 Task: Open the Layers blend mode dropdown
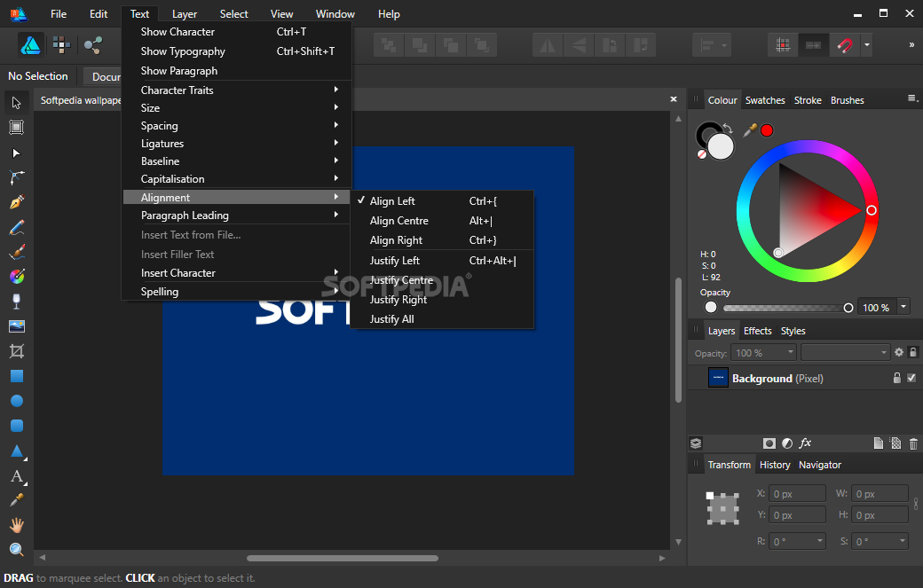pyautogui.click(x=845, y=352)
